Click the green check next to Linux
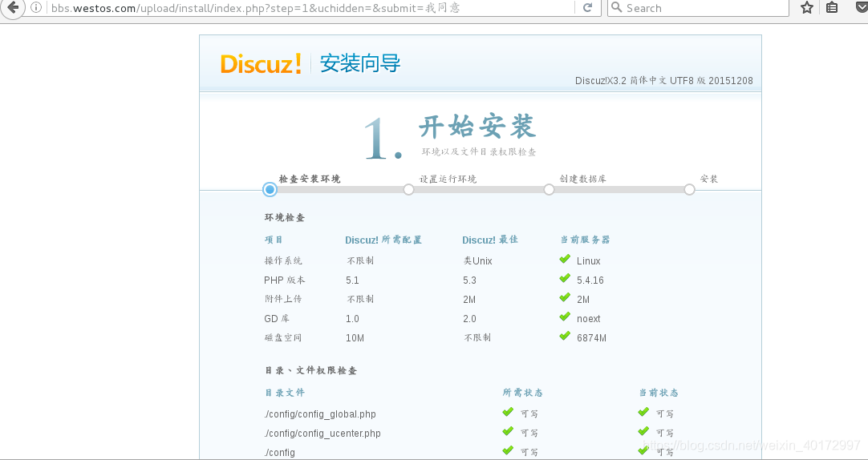Image resolution: width=868 pixels, height=460 pixels. [565, 260]
